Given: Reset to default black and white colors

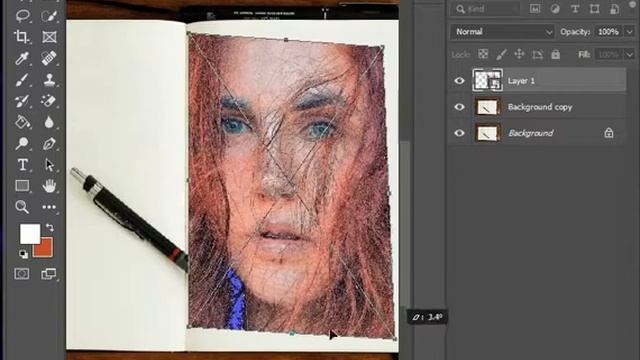Looking at the screenshot, I should (23, 254).
